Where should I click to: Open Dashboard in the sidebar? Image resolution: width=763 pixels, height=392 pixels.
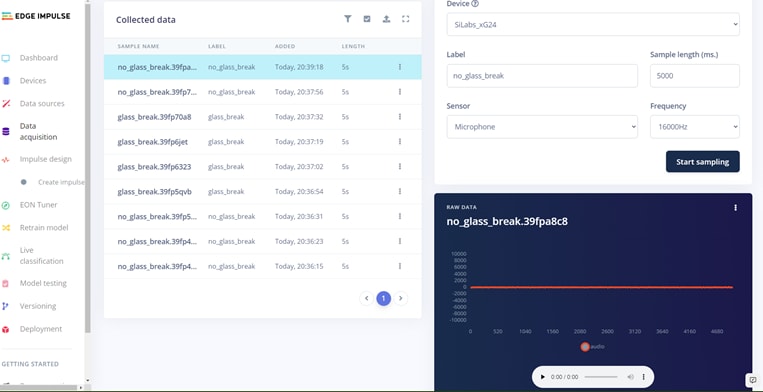38,58
